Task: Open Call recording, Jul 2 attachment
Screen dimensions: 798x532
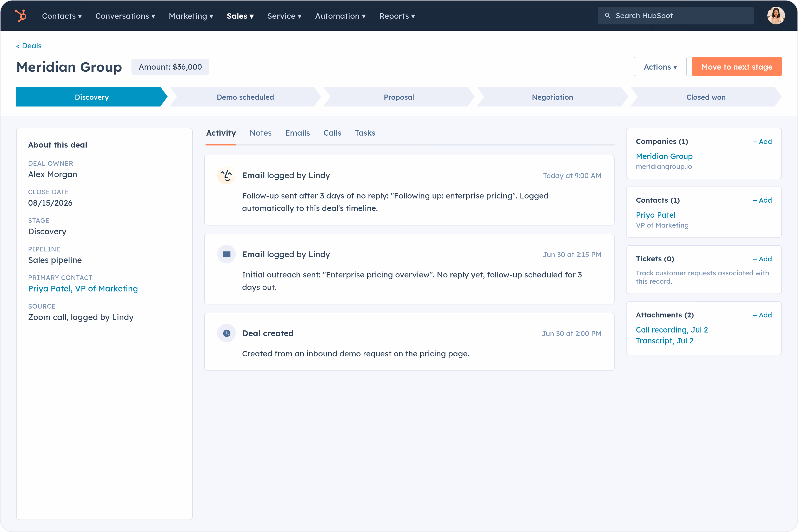Action: coord(672,330)
